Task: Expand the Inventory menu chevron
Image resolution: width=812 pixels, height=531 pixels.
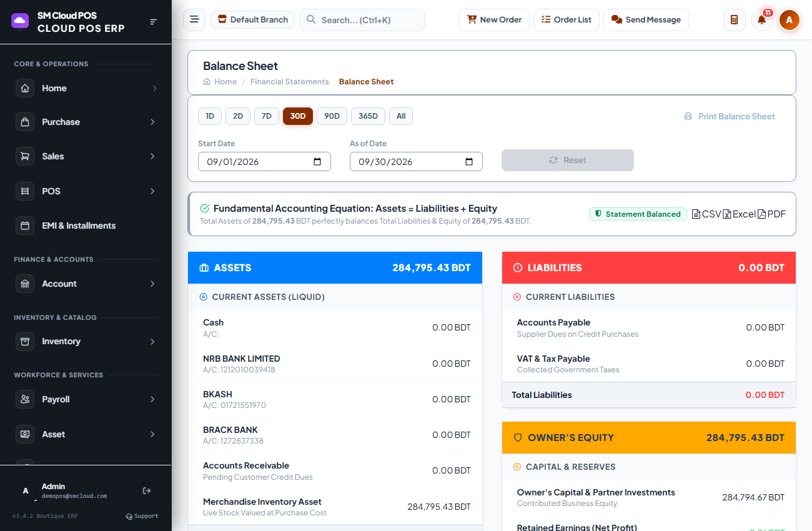Action: point(152,341)
